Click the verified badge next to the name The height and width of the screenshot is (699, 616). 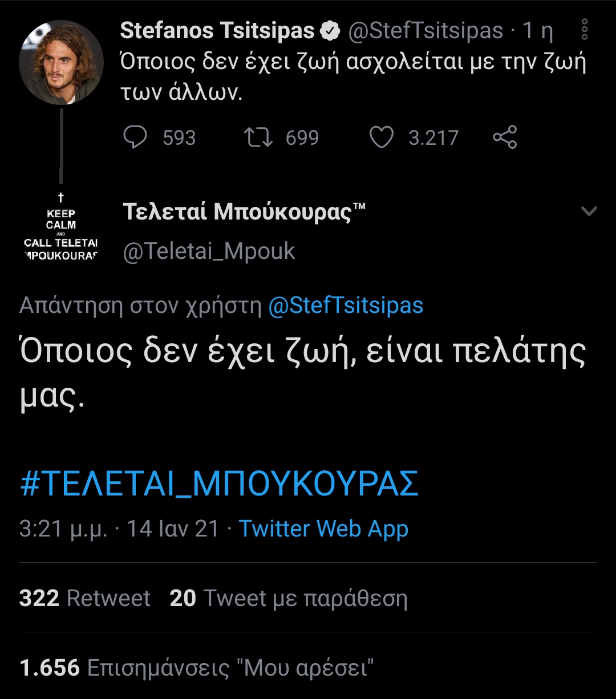[x=330, y=31]
